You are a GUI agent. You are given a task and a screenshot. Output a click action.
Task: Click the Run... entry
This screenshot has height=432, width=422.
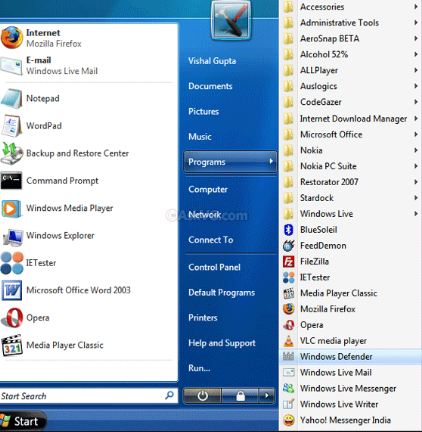point(199,368)
